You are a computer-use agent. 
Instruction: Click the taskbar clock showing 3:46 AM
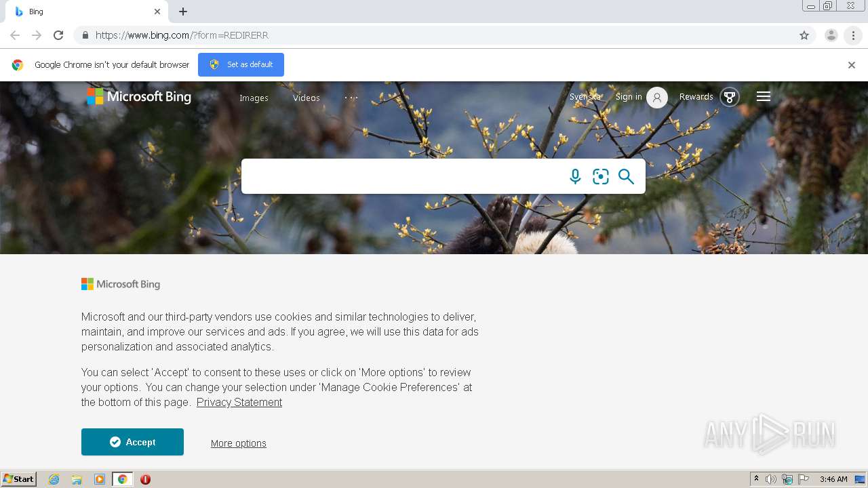(833, 479)
